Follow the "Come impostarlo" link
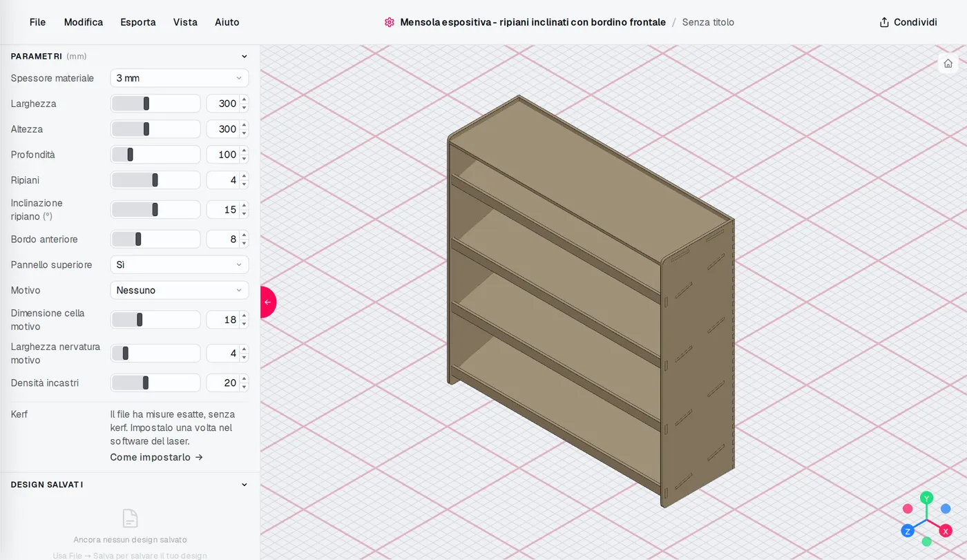Screen dimensions: 967x560 pyautogui.click(x=157, y=457)
